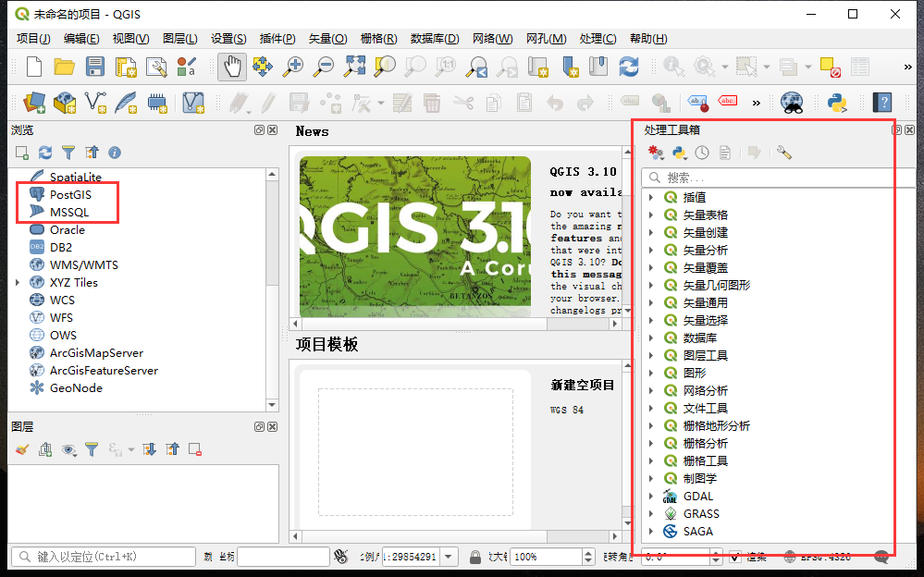Click the 新建空项目 project template
This screenshot has height=577, width=924.
583,385
